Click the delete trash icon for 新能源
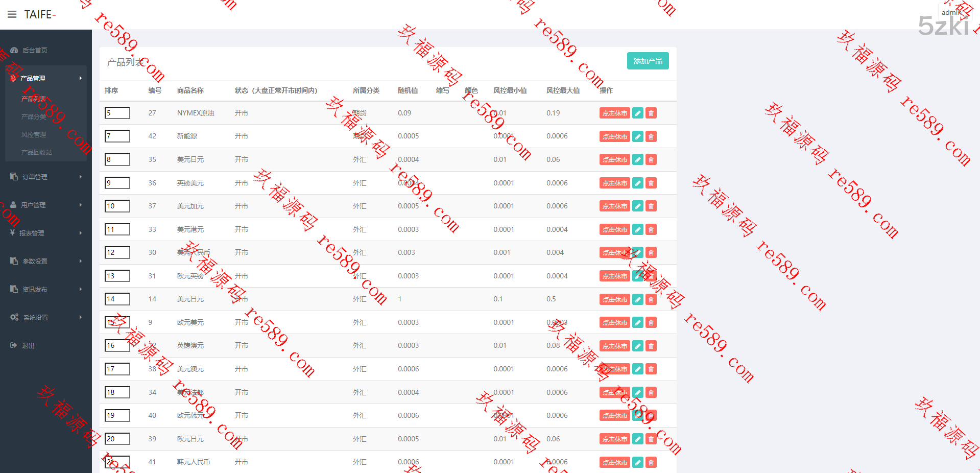This screenshot has height=473, width=980. pos(651,136)
